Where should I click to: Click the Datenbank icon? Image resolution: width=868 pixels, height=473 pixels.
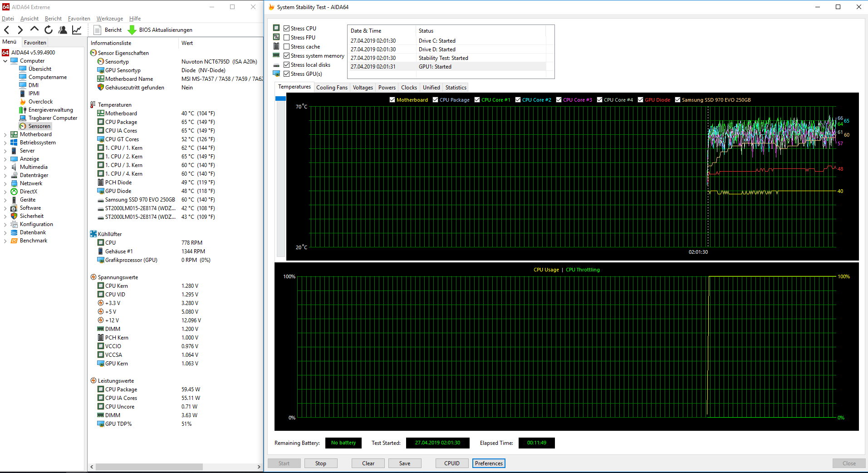[x=14, y=232]
